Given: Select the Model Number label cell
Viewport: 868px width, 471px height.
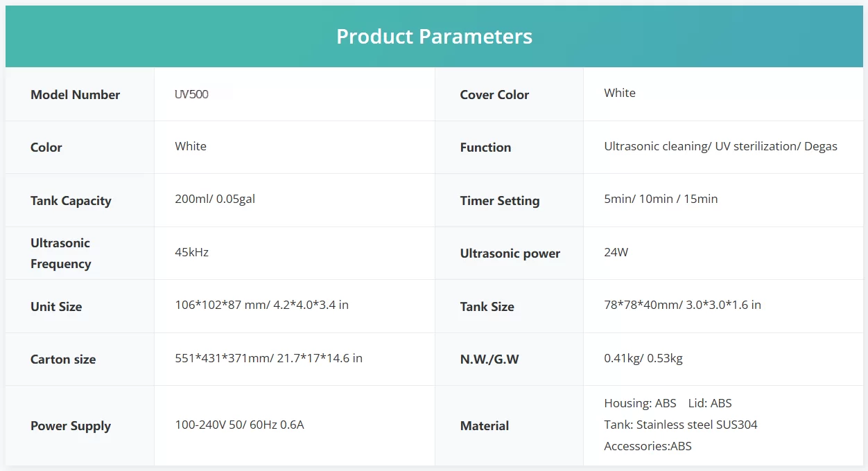Looking at the screenshot, I should [75, 95].
